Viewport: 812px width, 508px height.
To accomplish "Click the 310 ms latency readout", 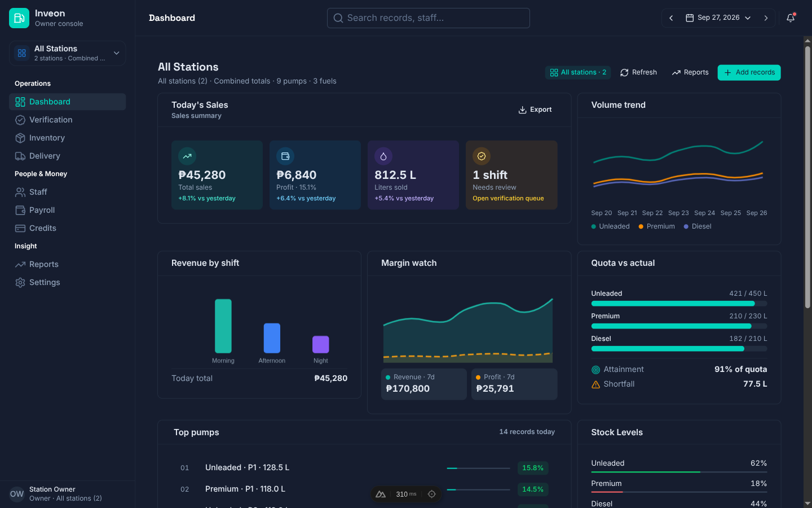I will [x=406, y=494].
